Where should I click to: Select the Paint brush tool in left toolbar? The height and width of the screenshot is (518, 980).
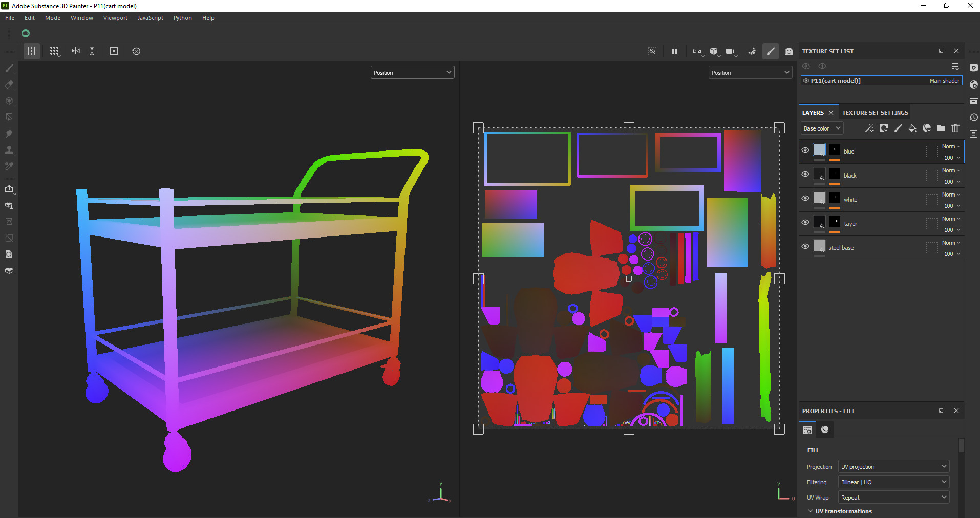(x=9, y=68)
